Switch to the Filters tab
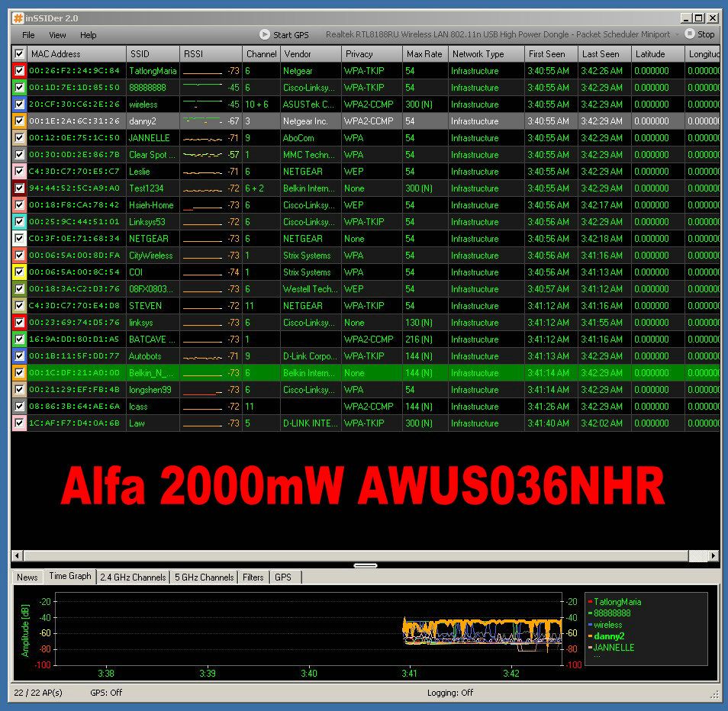Image resolution: width=728 pixels, height=711 pixels. [x=253, y=577]
